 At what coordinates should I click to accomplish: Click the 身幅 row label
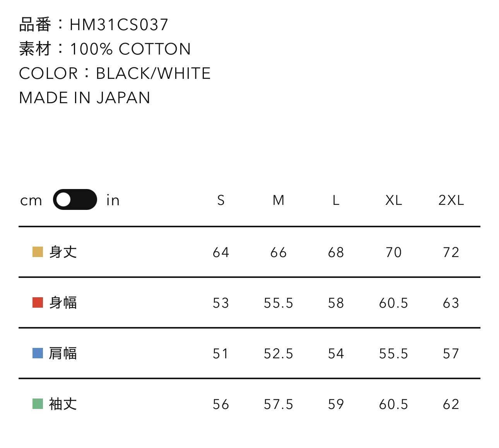coord(63,303)
